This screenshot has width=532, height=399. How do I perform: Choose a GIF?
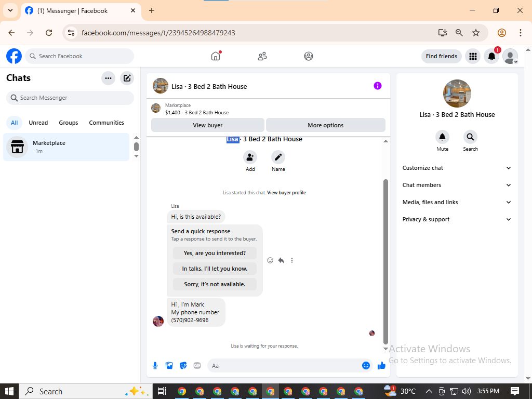(x=197, y=365)
